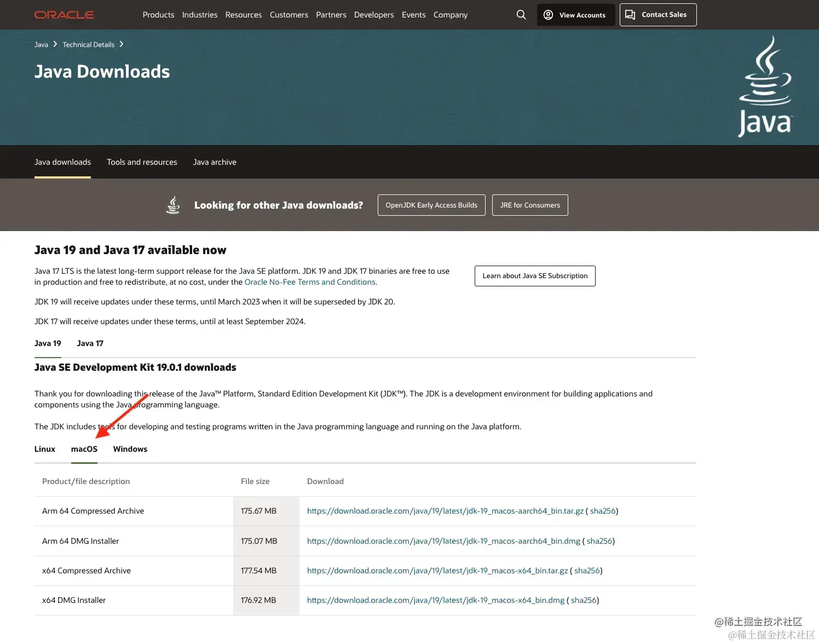
Task: Download the macos-x64 dmg link
Action: tap(436, 600)
